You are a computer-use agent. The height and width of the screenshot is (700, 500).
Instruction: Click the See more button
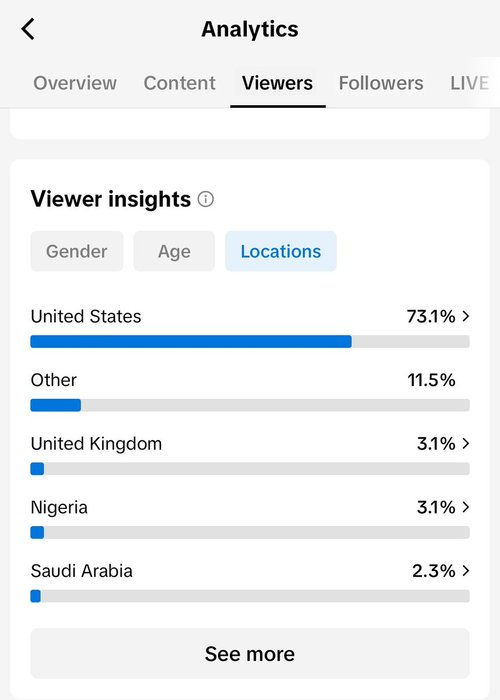pyautogui.click(x=250, y=654)
